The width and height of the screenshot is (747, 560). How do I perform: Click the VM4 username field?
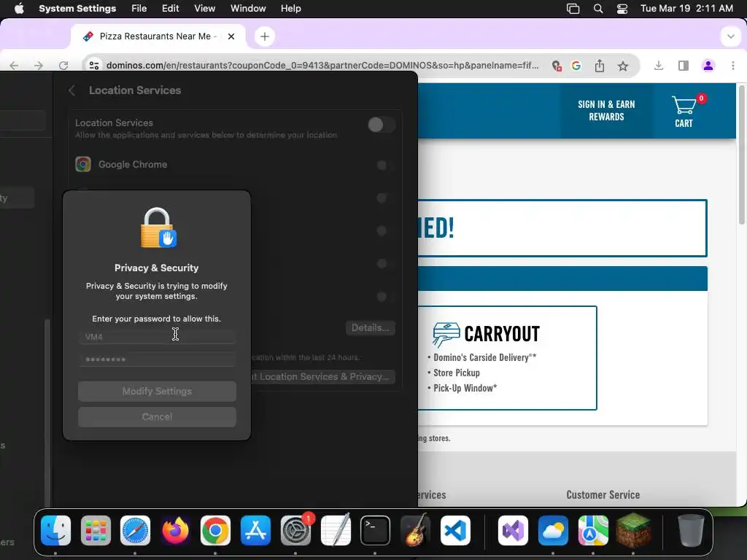coord(157,337)
